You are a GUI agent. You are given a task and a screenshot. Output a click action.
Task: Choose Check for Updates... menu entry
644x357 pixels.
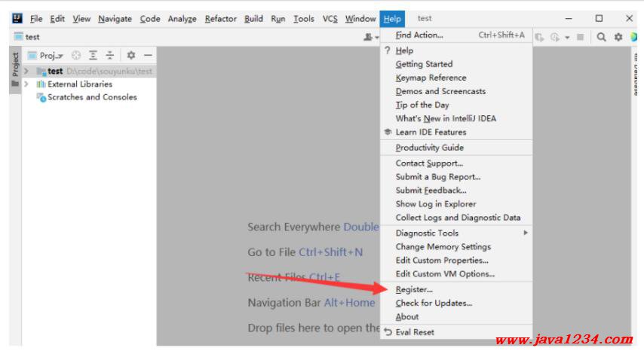click(x=434, y=303)
